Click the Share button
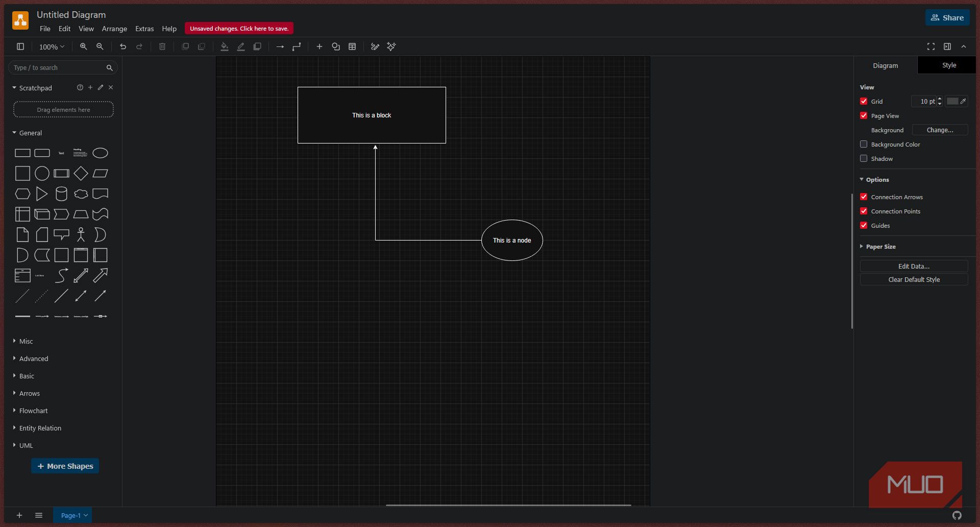Viewport: 980px width, 527px height. point(947,17)
